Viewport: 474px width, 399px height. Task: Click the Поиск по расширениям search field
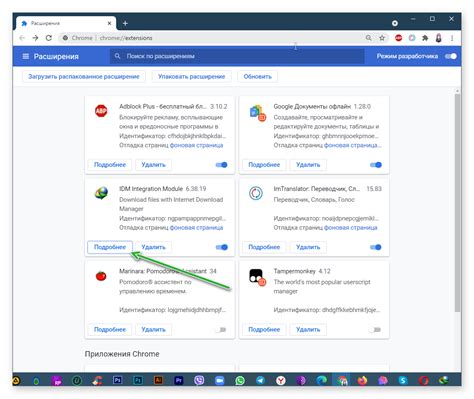pyautogui.click(x=237, y=56)
